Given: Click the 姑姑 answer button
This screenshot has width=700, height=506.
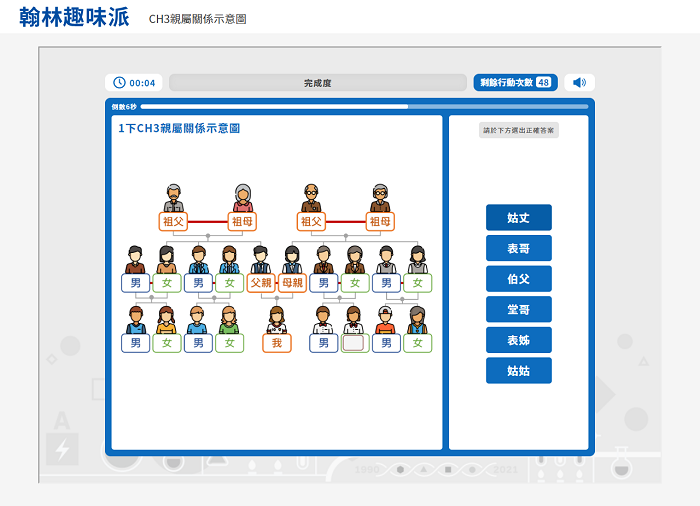Looking at the screenshot, I should [x=518, y=371].
